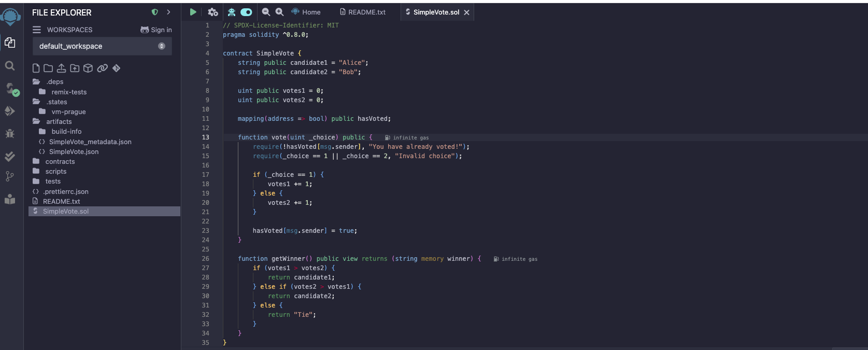Open the Solidity static analysis checkmark icon
The image size is (868, 350).
click(10, 156)
